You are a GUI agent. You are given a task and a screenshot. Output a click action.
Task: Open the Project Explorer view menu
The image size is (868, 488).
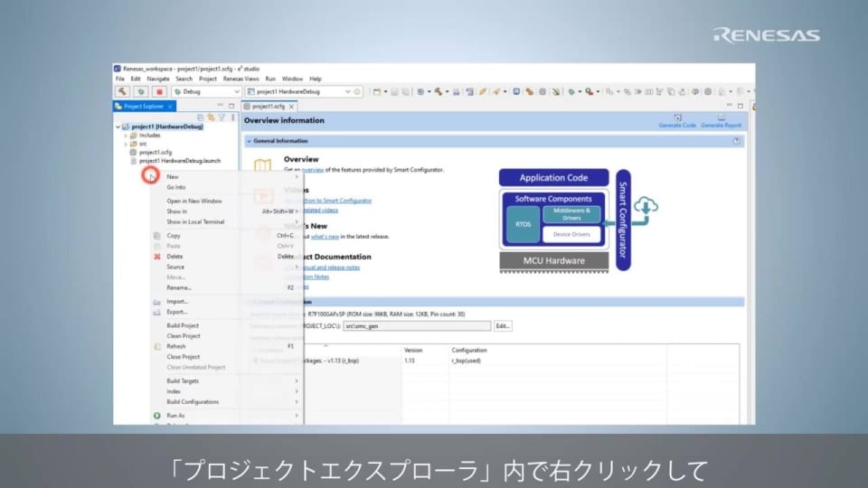click(x=232, y=117)
